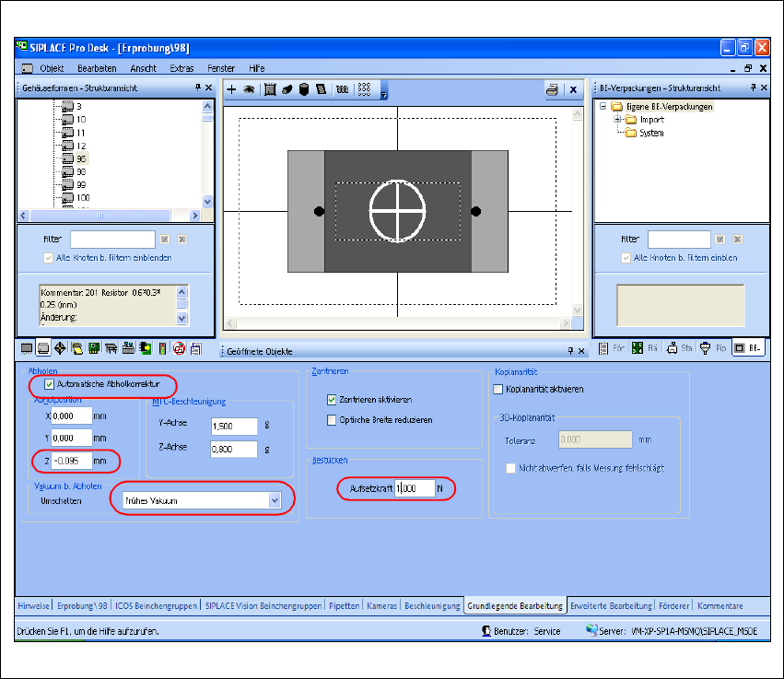784x679 pixels.
Task: Click the eye view icon in the toolbar
Action: [x=248, y=89]
